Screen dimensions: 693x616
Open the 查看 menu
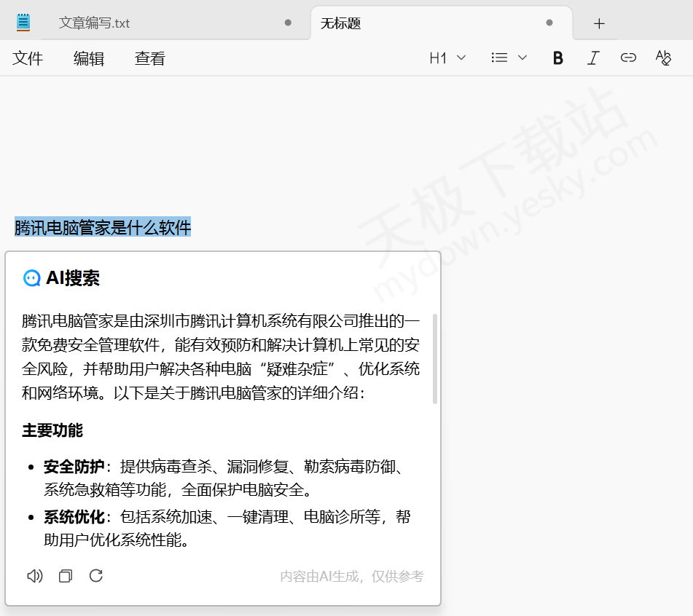point(150,59)
